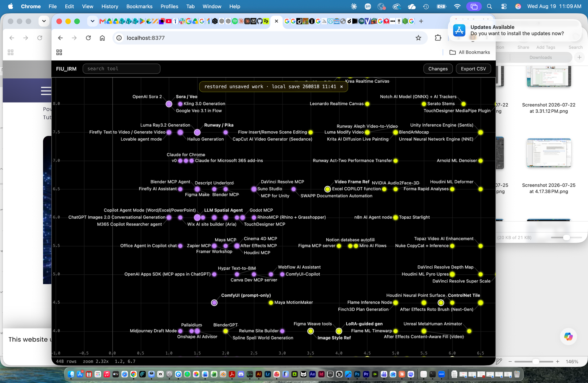View site information for localhost:8377
Screen dimensions: 588x383
point(119,38)
